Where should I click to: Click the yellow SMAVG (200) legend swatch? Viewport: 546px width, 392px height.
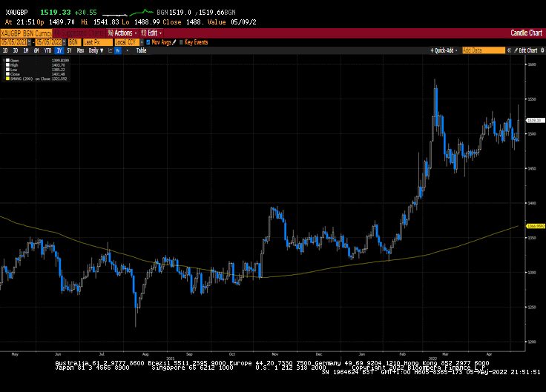[7, 79]
